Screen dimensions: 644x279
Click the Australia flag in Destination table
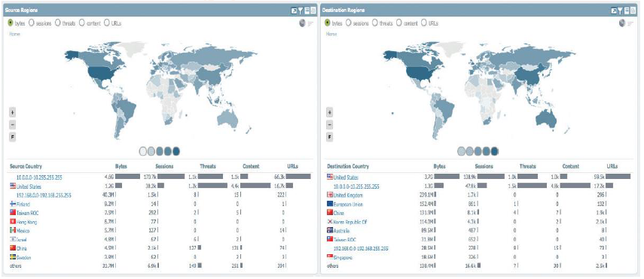pyautogui.click(x=330, y=231)
